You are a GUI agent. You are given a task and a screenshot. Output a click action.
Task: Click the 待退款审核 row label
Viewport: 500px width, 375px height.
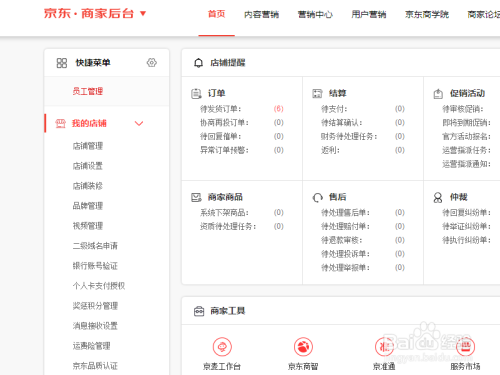tap(341, 240)
